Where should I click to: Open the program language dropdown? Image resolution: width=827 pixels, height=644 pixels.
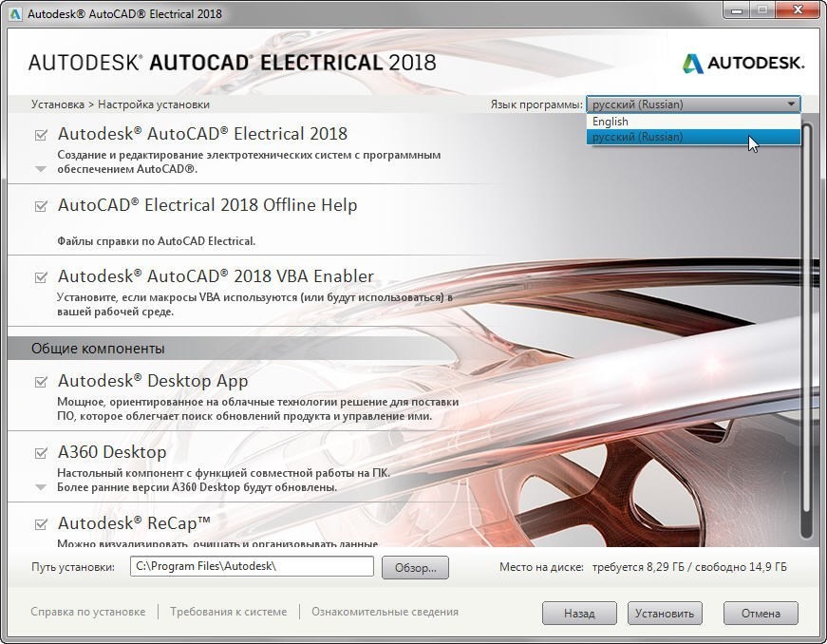(x=693, y=104)
